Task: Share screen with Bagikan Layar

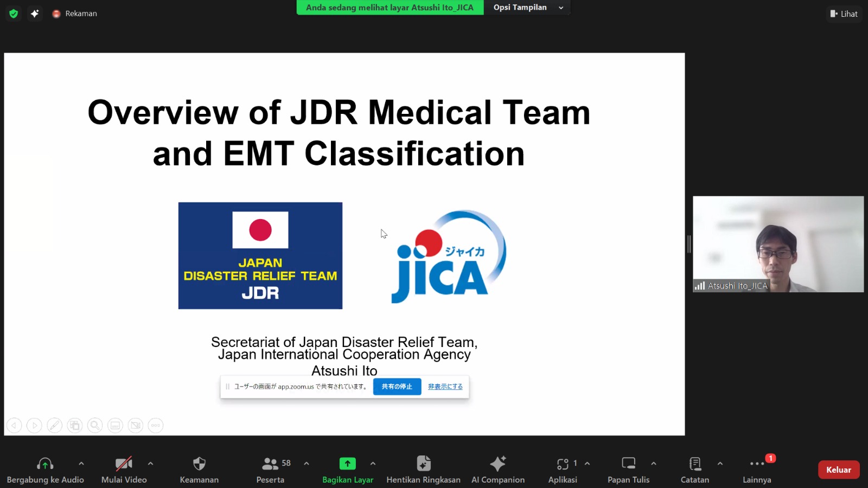Action: coord(348,470)
